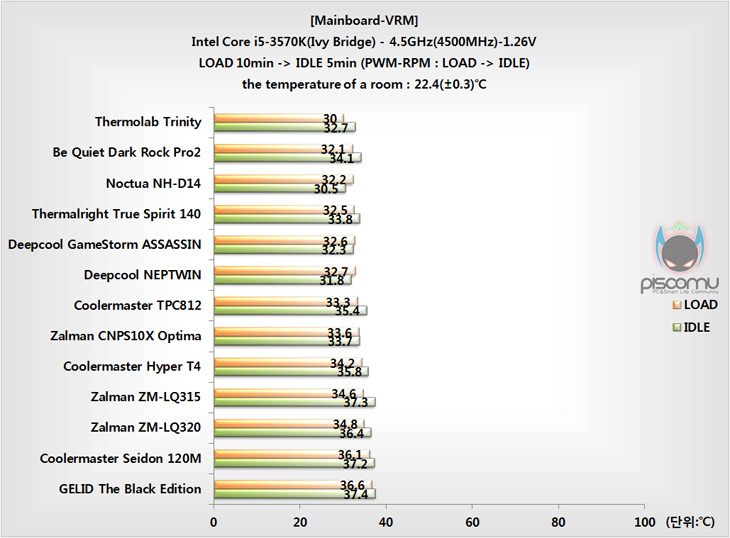Image resolution: width=730 pixels, height=538 pixels.
Task: Click the 0 axis tick label
Action: click(x=213, y=522)
